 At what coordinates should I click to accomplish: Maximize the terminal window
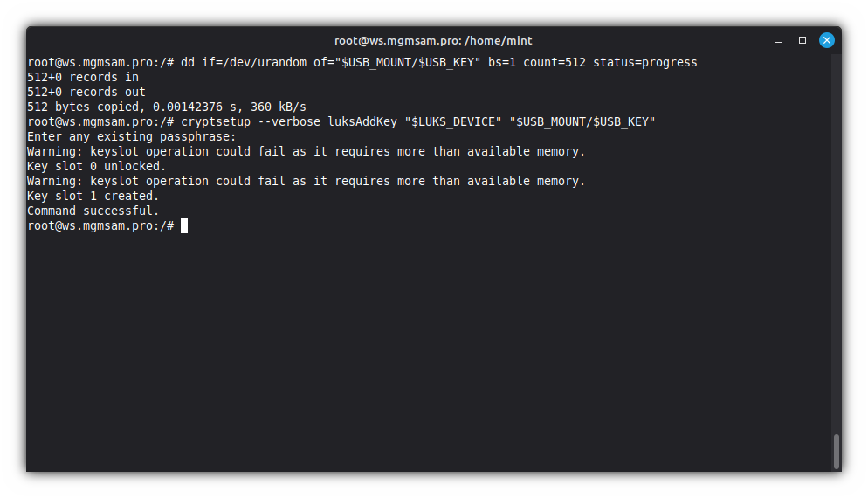pyautogui.click(x=803, y=40)
